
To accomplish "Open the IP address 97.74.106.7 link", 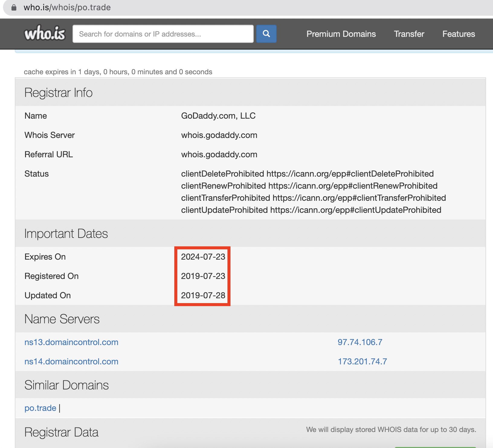I will coord(360,342).
